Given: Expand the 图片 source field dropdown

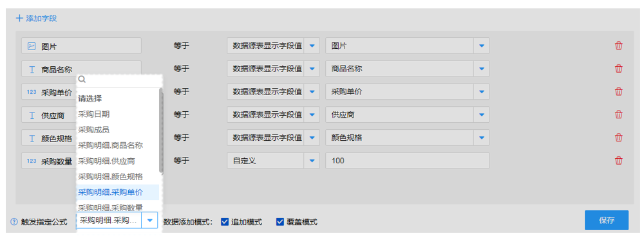Looking at the screenshot, I should click(481, 46).
